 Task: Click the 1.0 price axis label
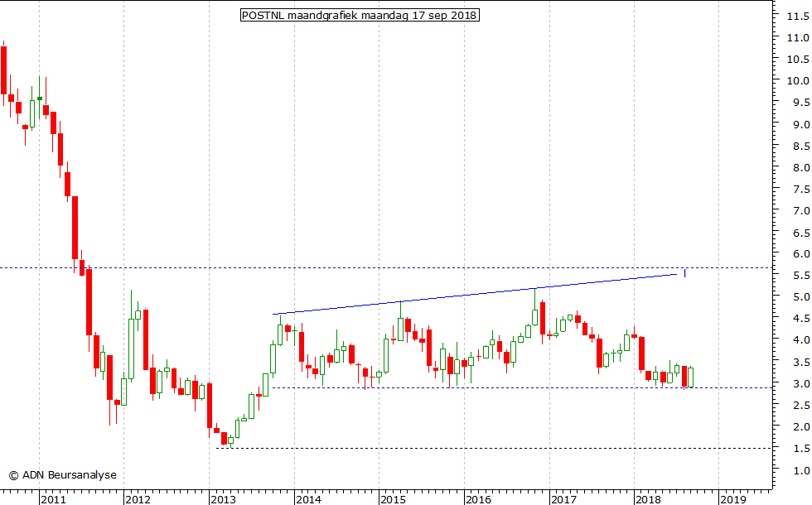801,471
